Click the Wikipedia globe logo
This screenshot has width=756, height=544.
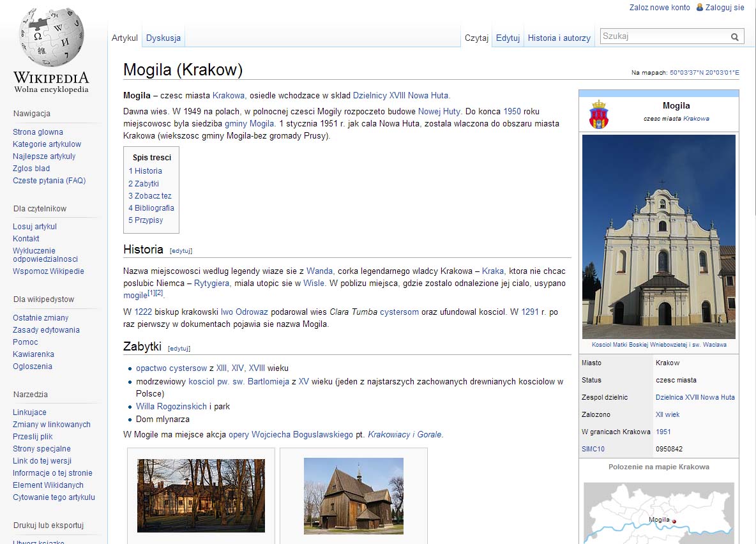(51, 37)
